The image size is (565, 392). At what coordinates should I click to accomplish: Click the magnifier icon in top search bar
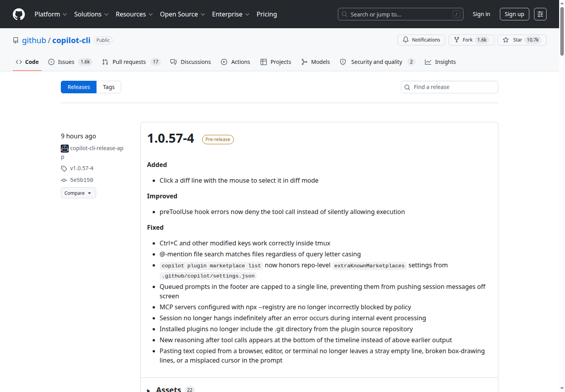tap(344, 14)
